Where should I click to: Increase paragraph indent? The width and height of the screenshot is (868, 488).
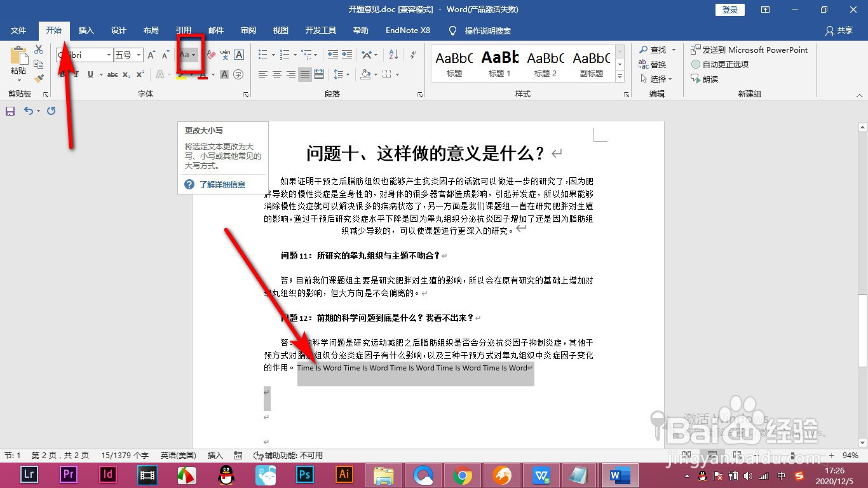(x=346, y=55)
